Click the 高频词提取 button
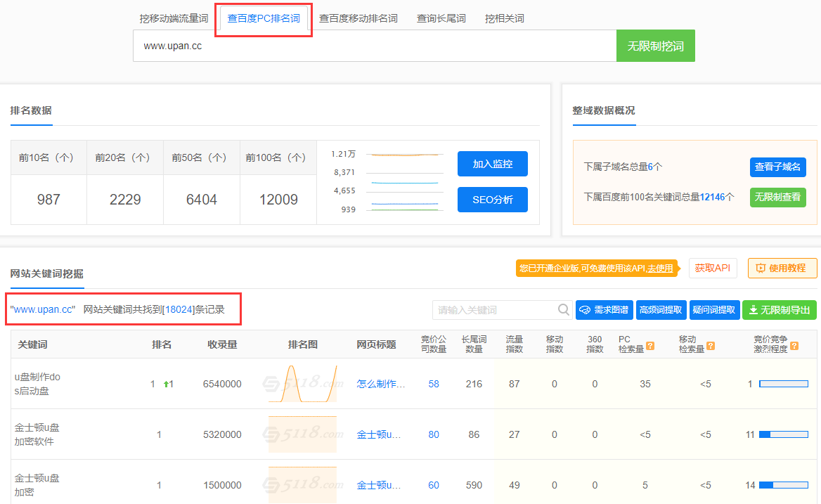Screen dimensions: 821x504 click(661, 310)
